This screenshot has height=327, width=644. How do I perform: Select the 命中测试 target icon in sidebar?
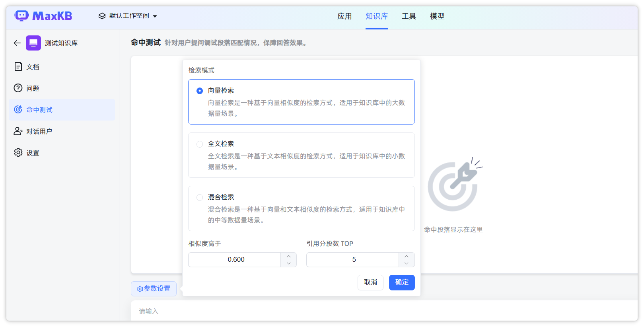[18, 109]
